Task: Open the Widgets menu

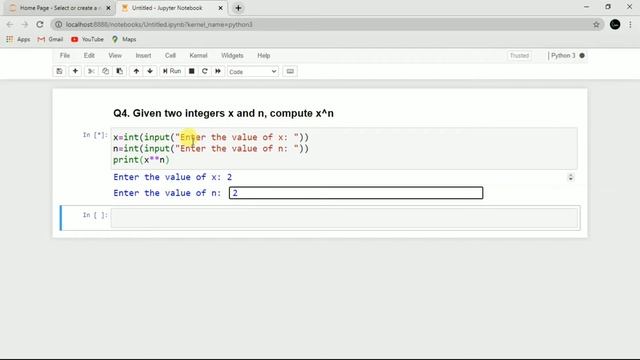Action: coord(232,56)
